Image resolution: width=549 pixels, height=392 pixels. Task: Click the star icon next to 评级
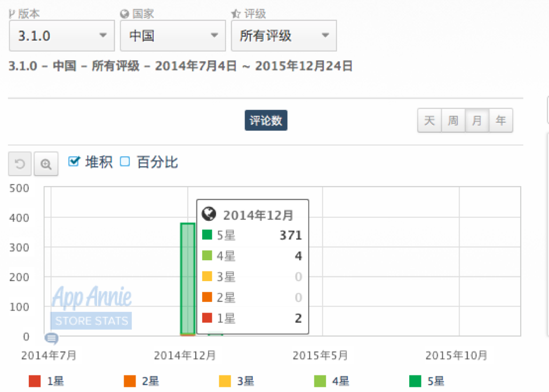point(236,14)
